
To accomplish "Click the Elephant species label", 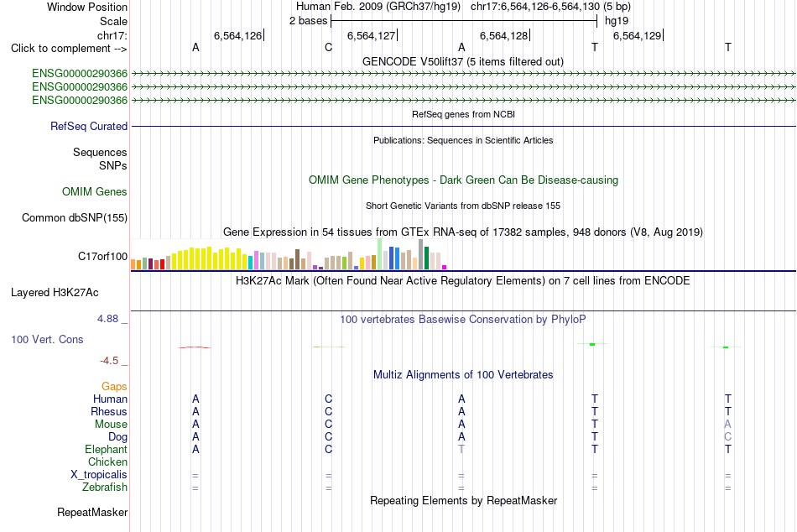I will coord(106,450).
